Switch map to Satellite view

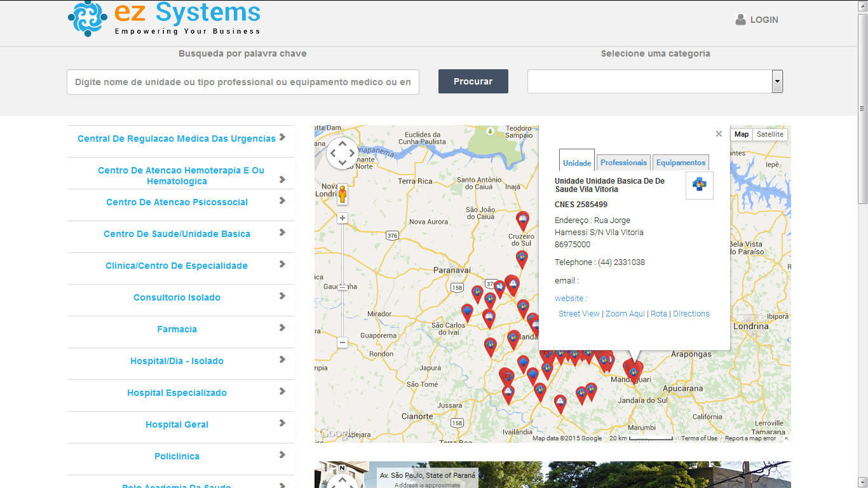point(770,135)
